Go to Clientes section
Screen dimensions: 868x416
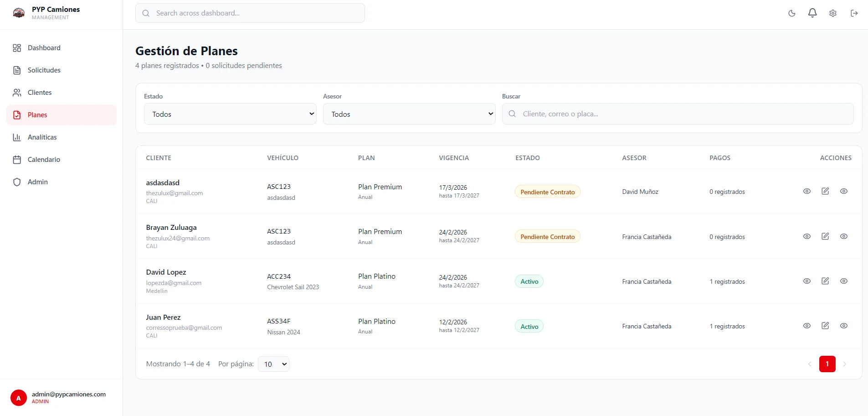click(40, 92)
